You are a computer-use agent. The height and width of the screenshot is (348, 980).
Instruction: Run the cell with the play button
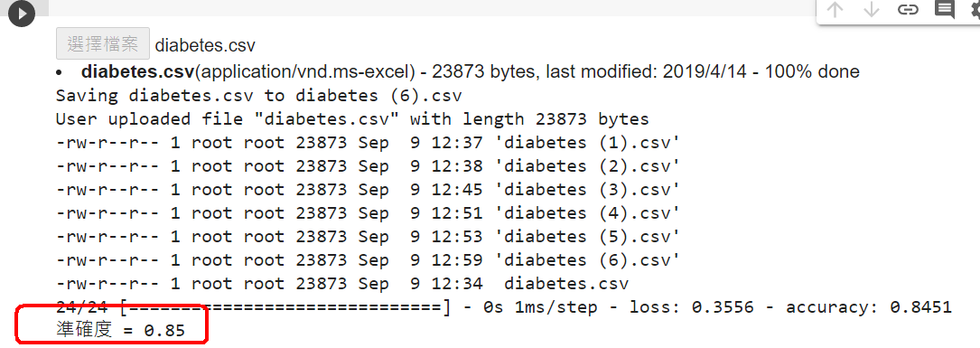coord(22,14)
